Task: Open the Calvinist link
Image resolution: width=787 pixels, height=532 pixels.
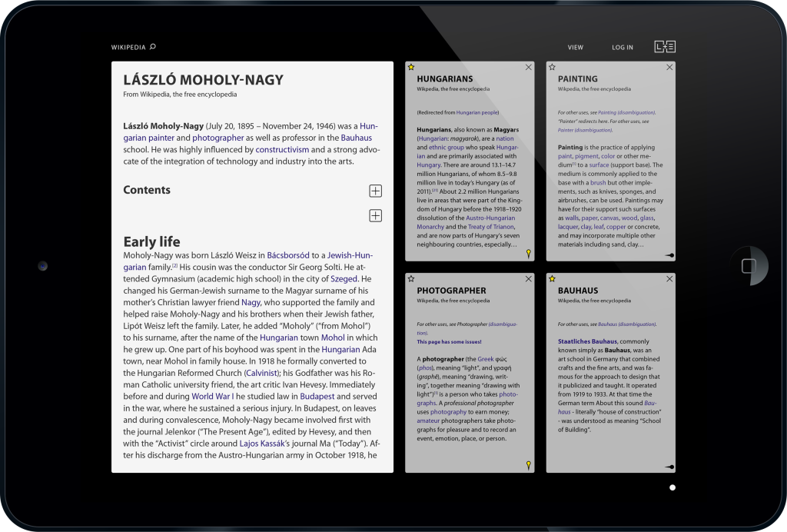Action: click(x=261, y=373)
